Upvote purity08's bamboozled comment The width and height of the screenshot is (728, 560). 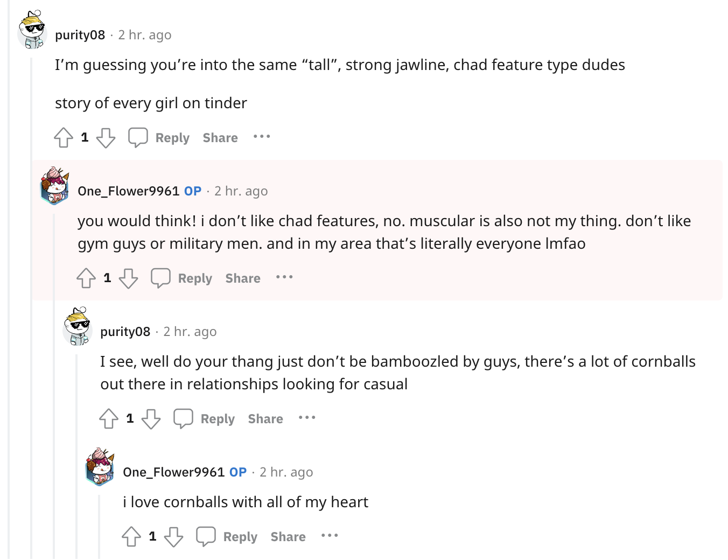tap(109, 419)
